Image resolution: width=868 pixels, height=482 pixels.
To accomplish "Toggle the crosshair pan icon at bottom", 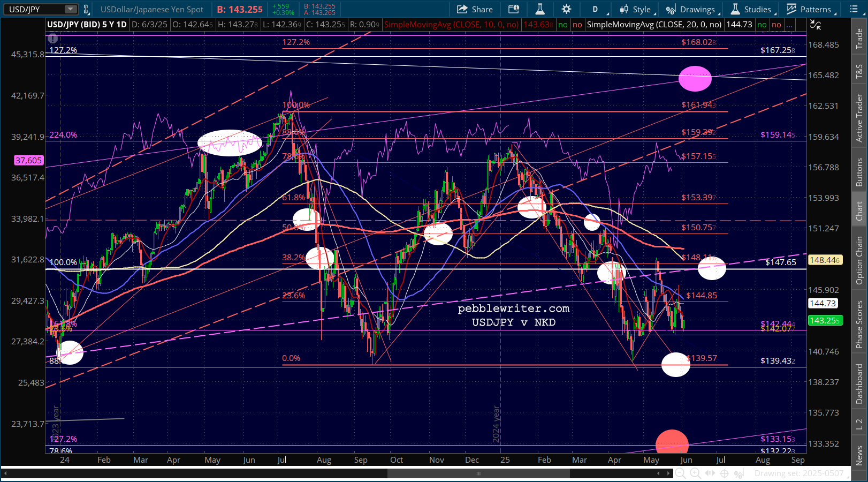I will [x=725, y=473].
